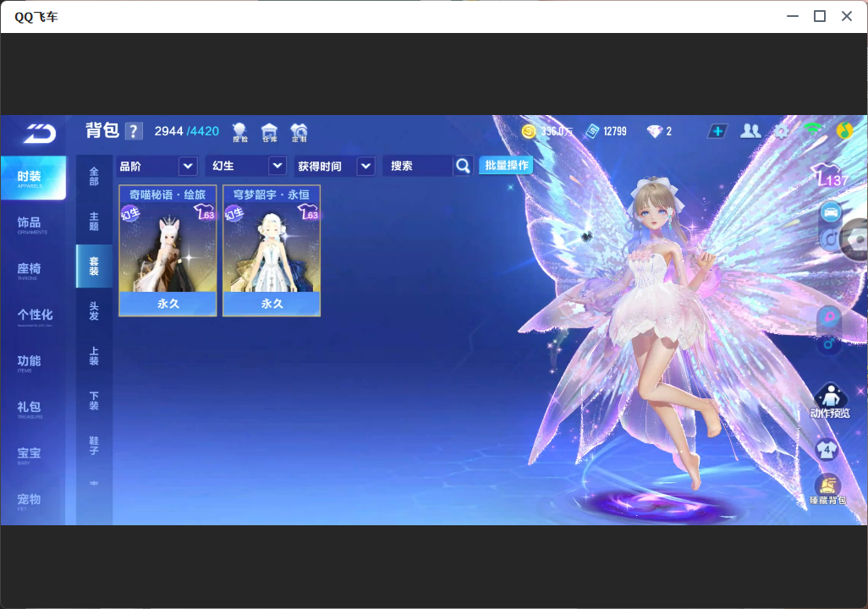Image resolution: width=868 pixels, height=609 pixels.
Task: Choose the 鞋子 shoes subcategory
Action: 94,446
